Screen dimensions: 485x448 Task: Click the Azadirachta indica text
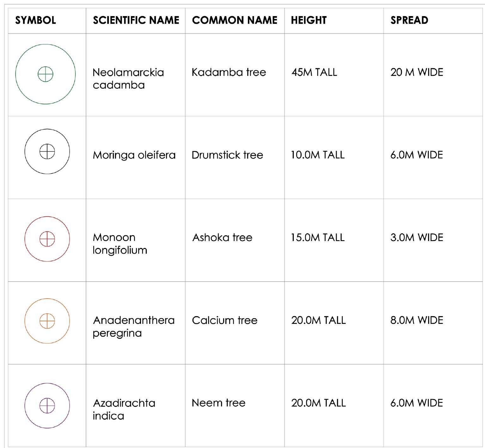124,409
